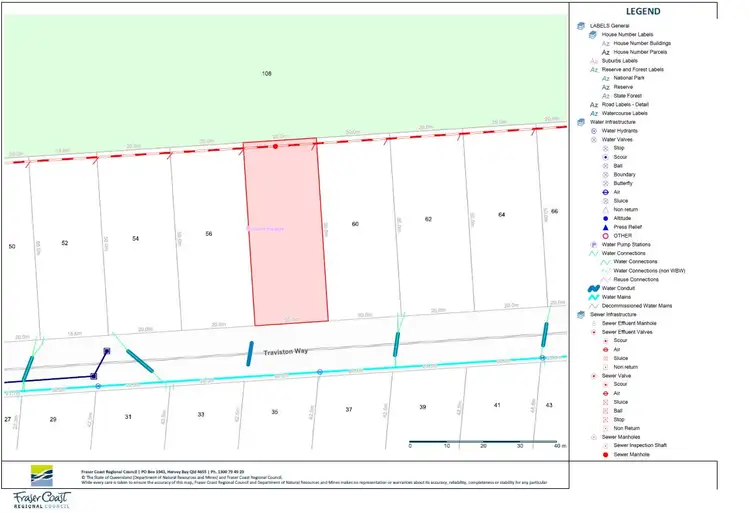The width and height of the screenshot is (750, 514).
Task: Click the water hydrant below Traviston Way label
Action: point(320,372)
